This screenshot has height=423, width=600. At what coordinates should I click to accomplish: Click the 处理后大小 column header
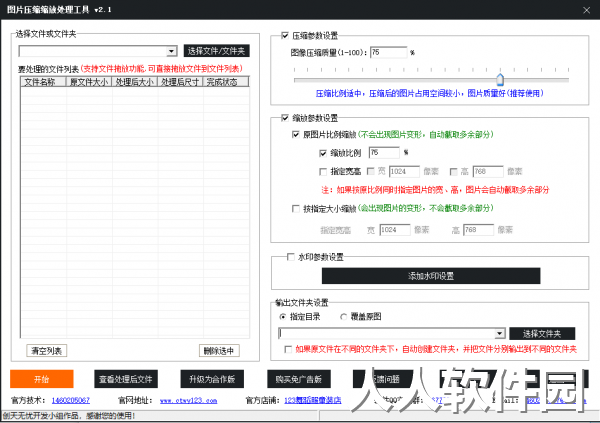[134, 82]
